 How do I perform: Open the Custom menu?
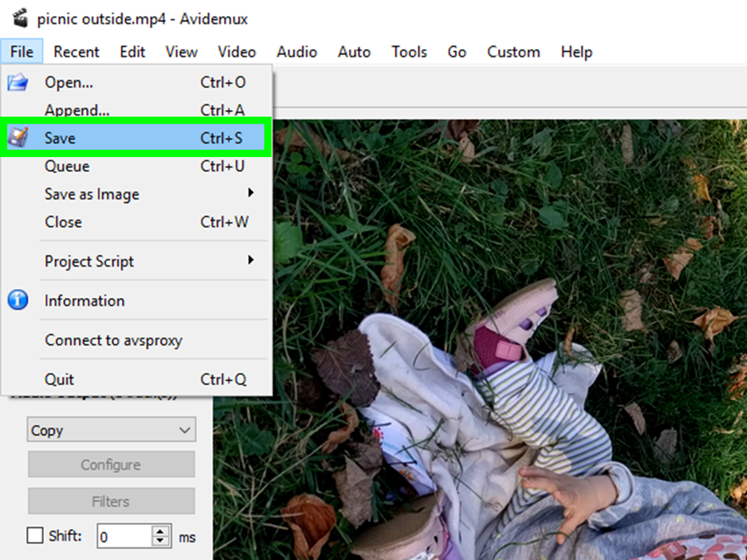click(513, 52)
